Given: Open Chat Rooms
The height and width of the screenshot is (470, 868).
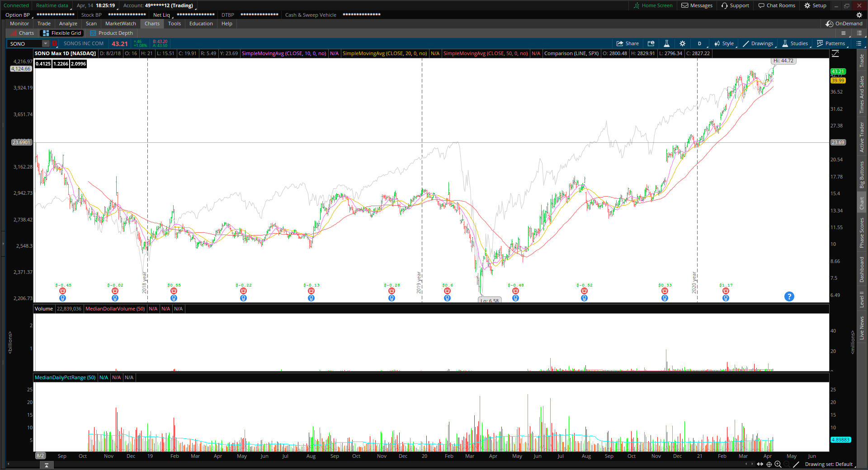Looking at the screenshot, I should point(777,5).
